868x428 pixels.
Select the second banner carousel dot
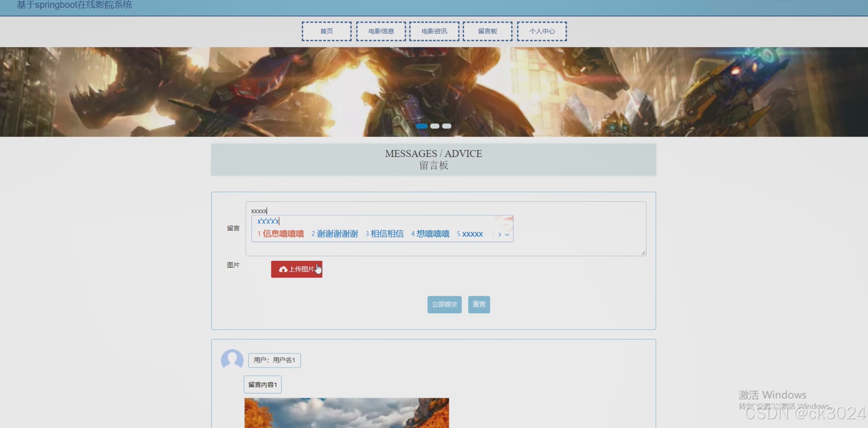point(435,126)
